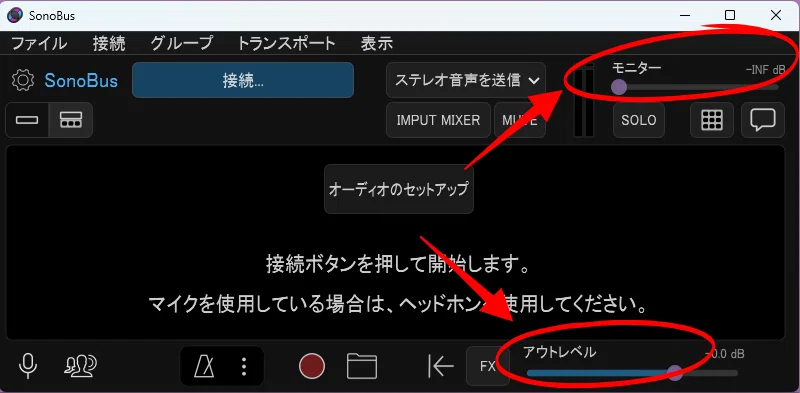Start recording with the red circle
The image size is (800, 393).
312,366
